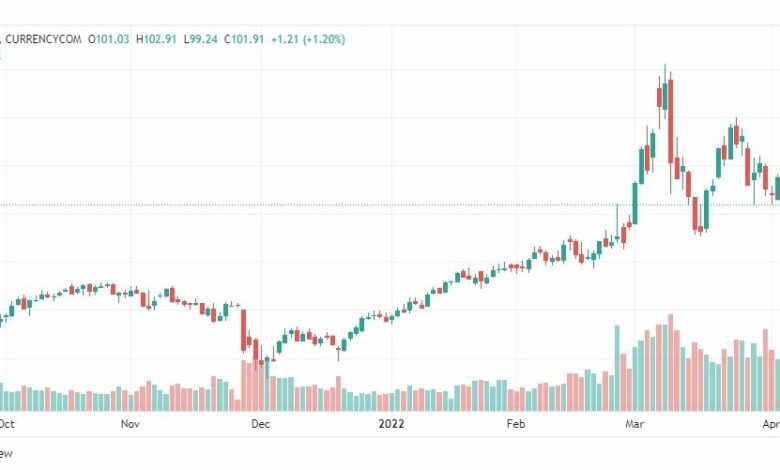Select the Feb label on time axis
Viewport: 780px width, 470px height.
pyautogui.click(x=516, y=424)
